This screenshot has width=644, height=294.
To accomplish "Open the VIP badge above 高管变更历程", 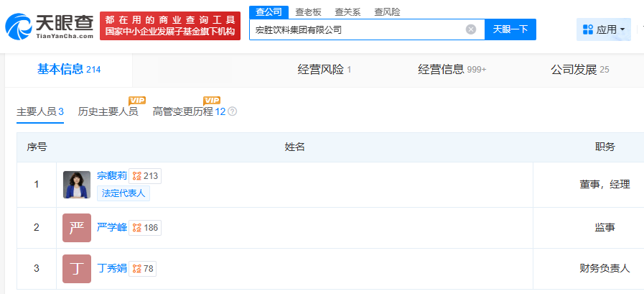I will (x=212, y=101).
